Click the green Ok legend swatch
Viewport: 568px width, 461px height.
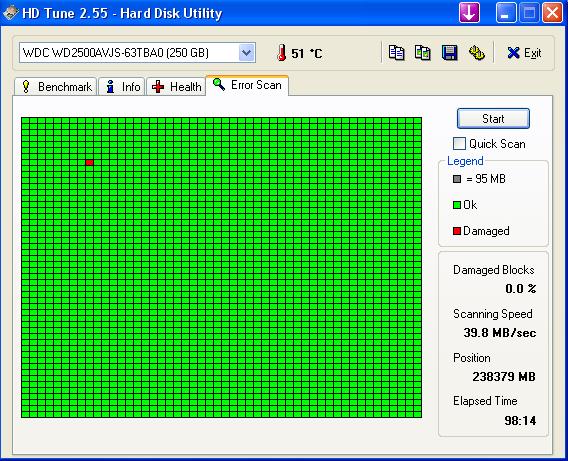click(x=457, y=205)
